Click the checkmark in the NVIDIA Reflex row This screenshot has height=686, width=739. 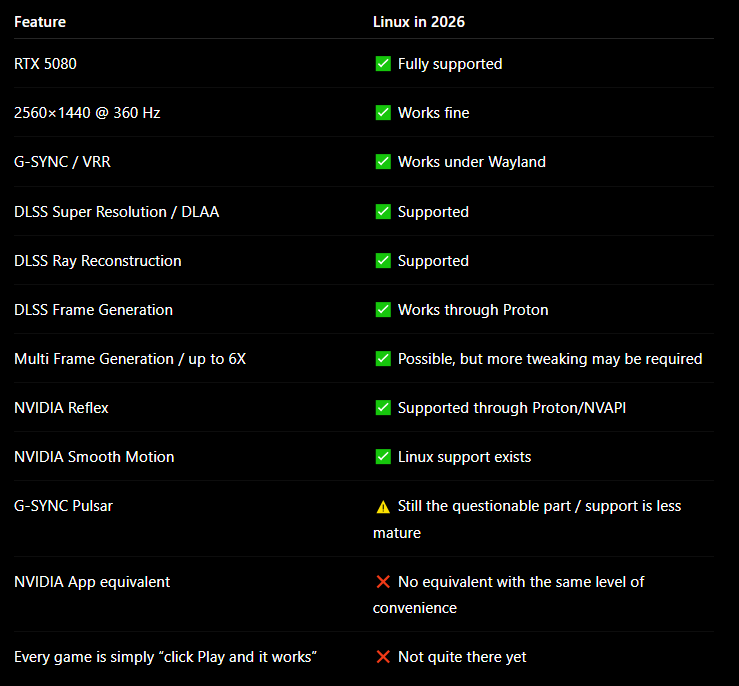pos(383,408)
